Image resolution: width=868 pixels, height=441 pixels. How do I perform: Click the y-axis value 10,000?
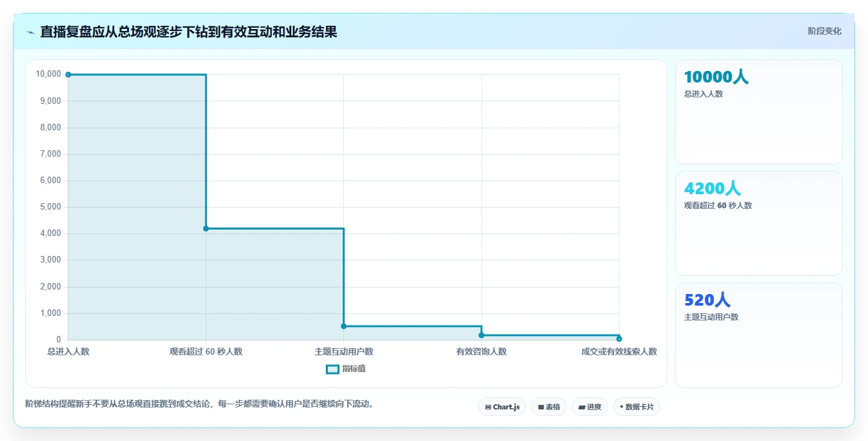48,74
